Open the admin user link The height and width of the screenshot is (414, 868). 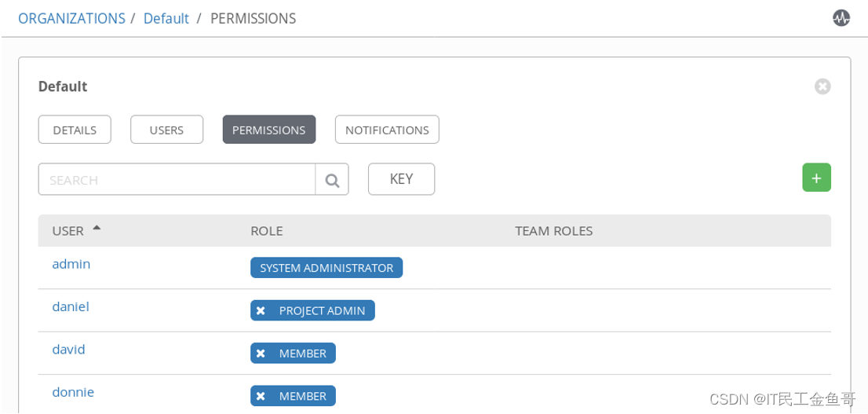pyautogui.click(x=71, y=264)
